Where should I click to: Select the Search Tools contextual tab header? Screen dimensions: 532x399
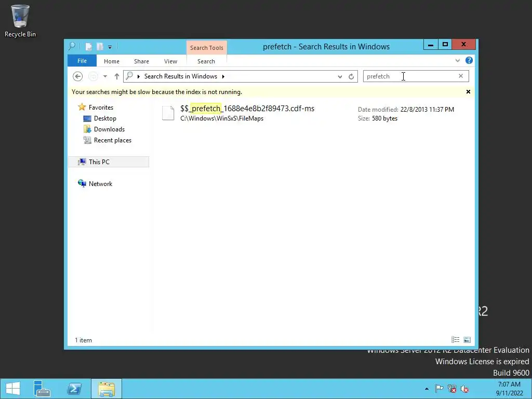pos(207,47)
